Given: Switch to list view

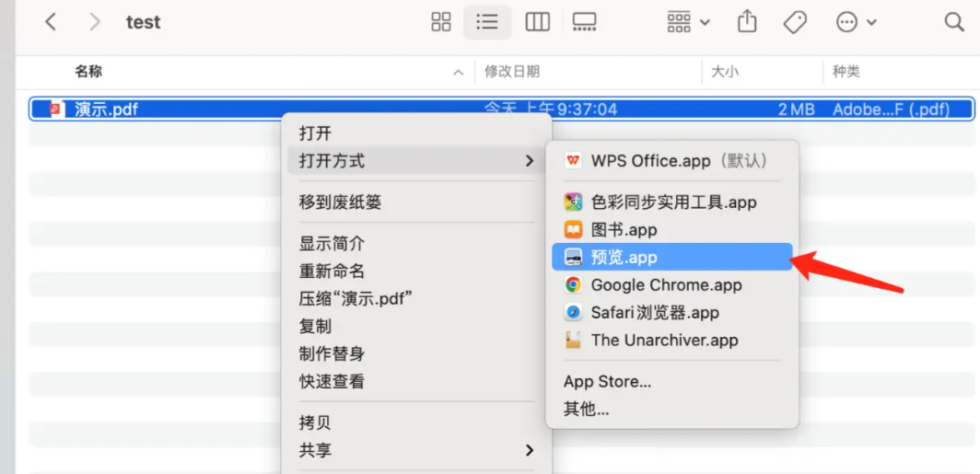Looking at the screenshot, I should coord(487,22).
